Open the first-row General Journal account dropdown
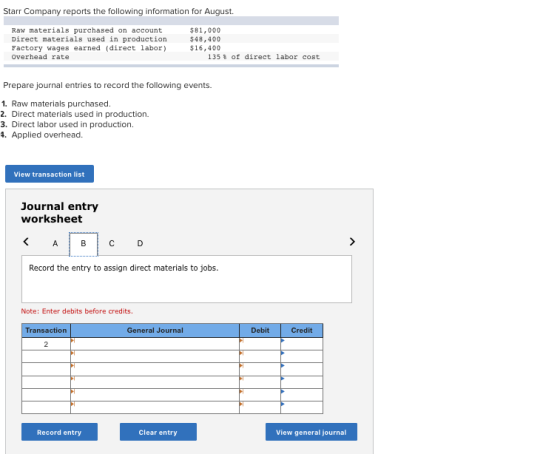Viewport: 560px width, 454px height. click(155, 344)
